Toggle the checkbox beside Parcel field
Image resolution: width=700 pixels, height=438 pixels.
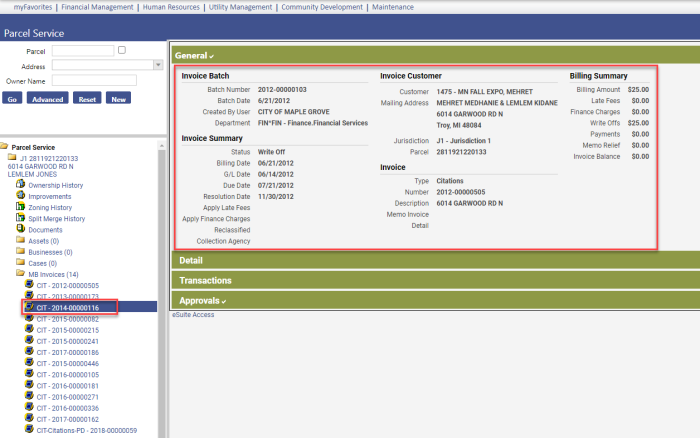[122, 50]
